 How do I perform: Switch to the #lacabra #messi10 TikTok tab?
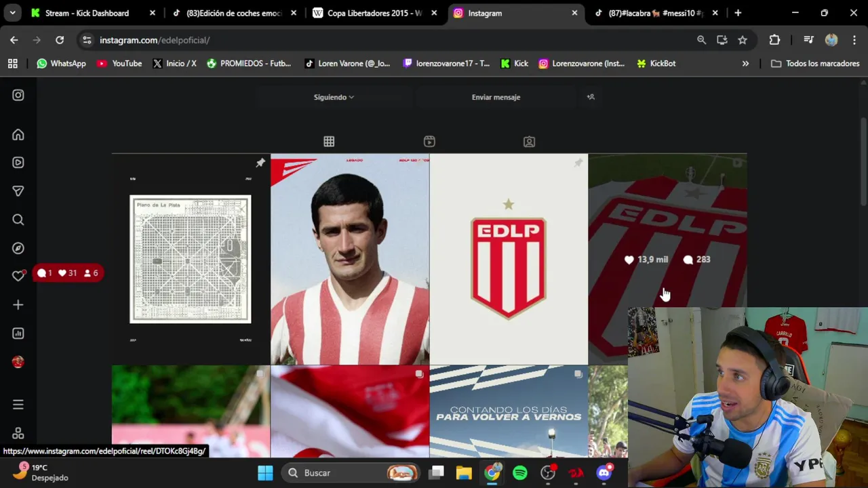656,13
